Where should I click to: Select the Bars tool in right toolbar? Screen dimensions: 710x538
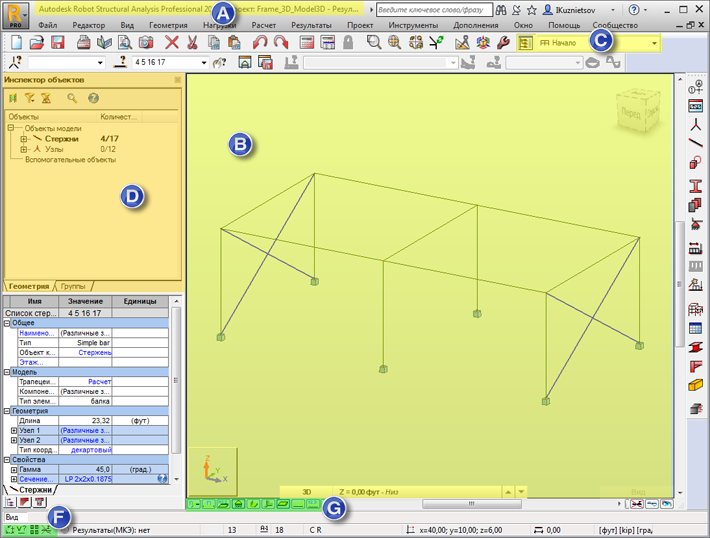tap(696, 143)
